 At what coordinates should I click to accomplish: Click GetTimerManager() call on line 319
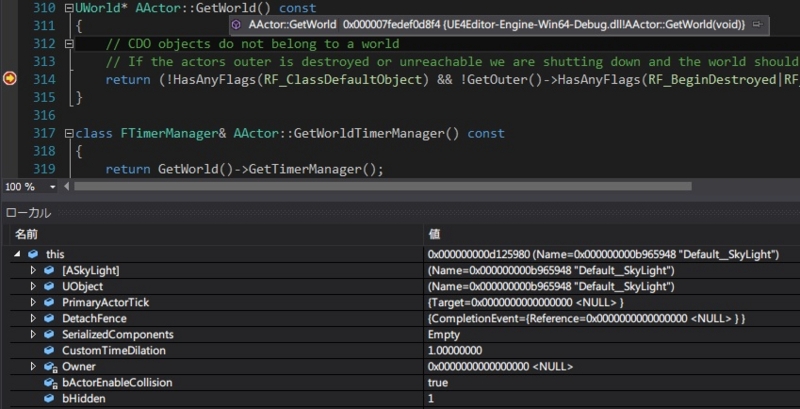[x=312, y=169]
